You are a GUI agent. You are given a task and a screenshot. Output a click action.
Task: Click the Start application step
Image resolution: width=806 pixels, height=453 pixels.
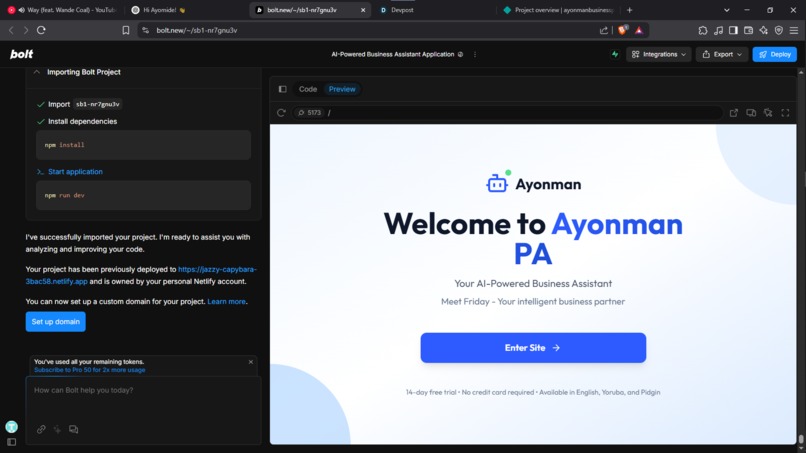75,172
